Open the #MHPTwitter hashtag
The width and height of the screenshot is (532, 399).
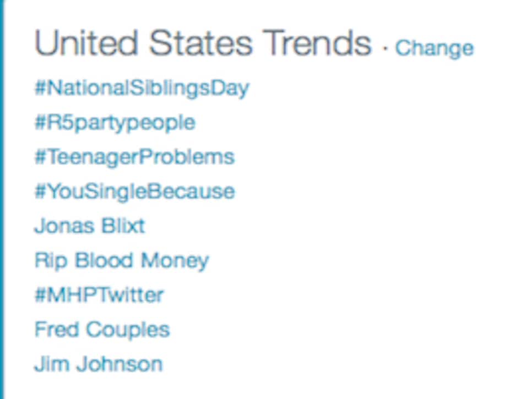click(99, 295)
